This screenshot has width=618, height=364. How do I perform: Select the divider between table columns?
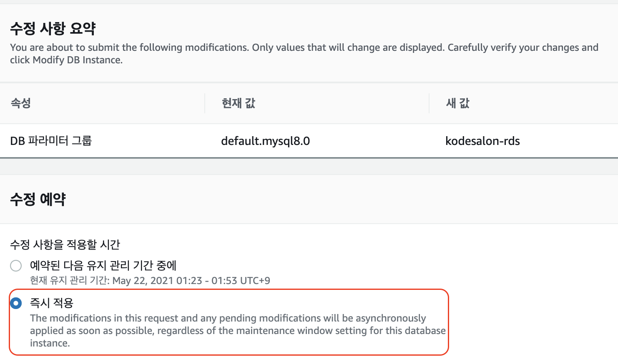[x=204, y=103]
